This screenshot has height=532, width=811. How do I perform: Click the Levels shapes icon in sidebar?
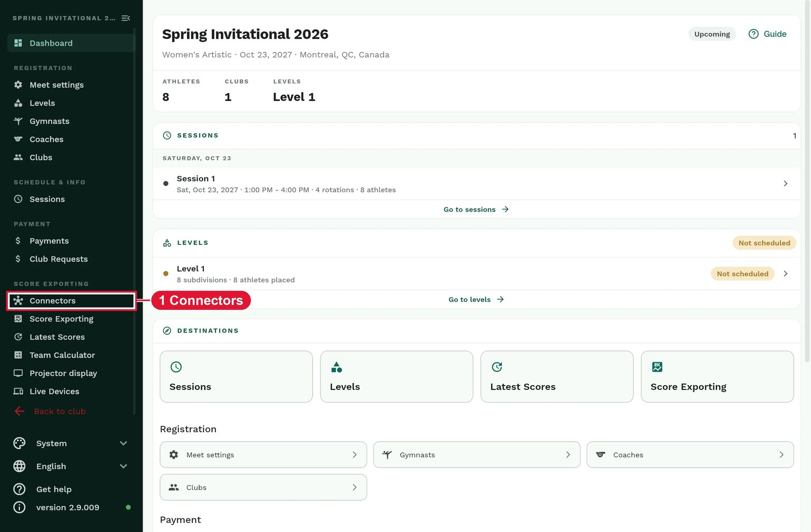[x=18, y=103]
